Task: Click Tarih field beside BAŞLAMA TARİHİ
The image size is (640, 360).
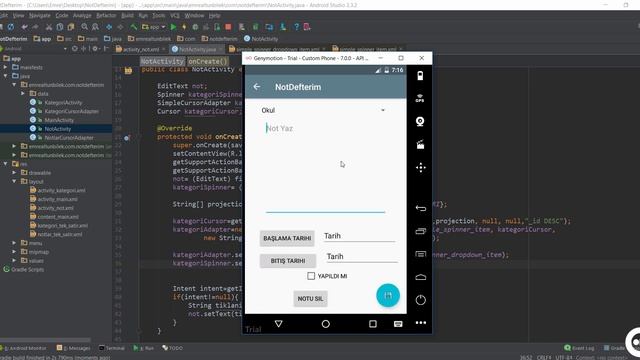Action: 359,236
